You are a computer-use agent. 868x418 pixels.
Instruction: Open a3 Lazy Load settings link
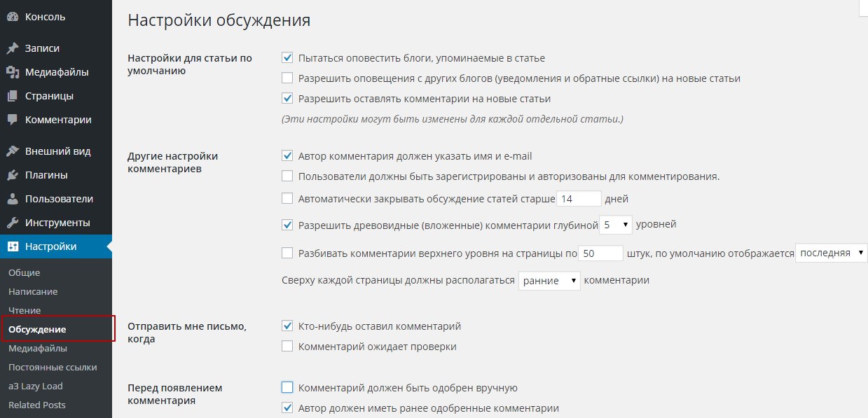pos(36,386)
